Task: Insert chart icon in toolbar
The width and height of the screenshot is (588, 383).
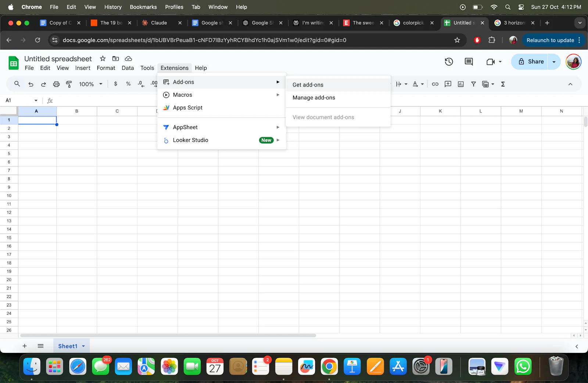Action: pos(461,84)
